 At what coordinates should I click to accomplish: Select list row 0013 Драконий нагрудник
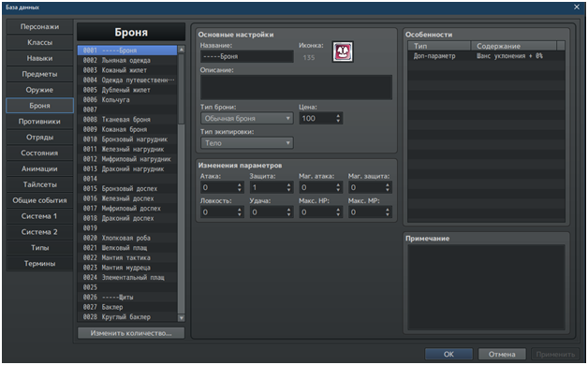click(127, 168)
